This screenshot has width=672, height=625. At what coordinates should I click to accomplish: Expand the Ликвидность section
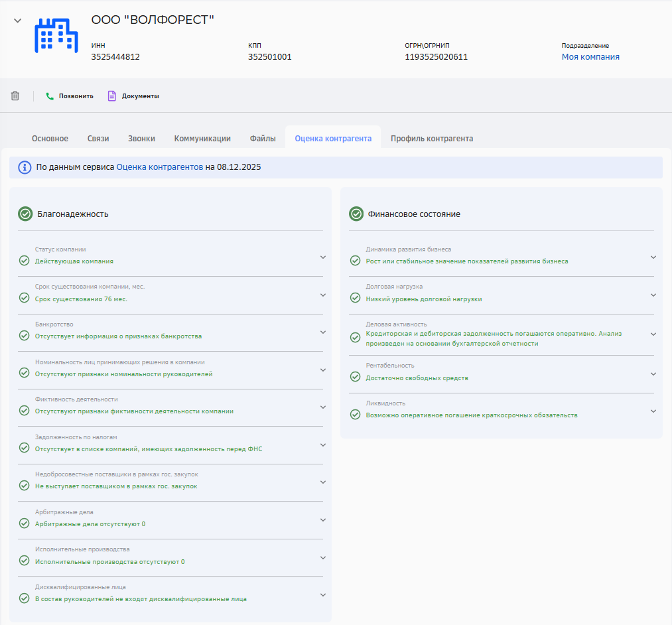tap(653, 411)
